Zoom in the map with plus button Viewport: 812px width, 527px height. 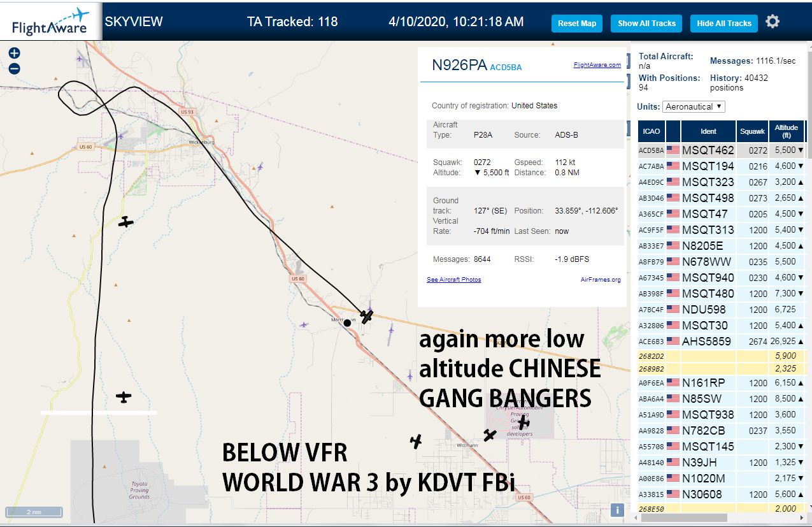pos(15,54)
